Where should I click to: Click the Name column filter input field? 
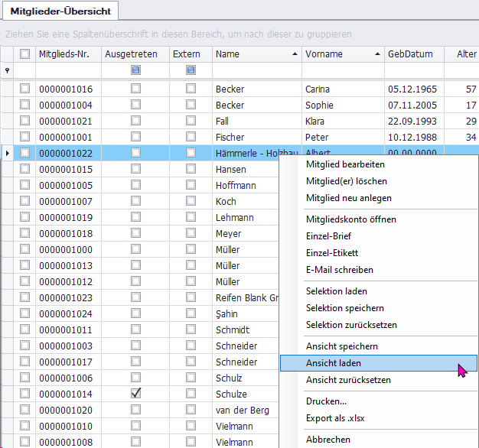point(256,70)
